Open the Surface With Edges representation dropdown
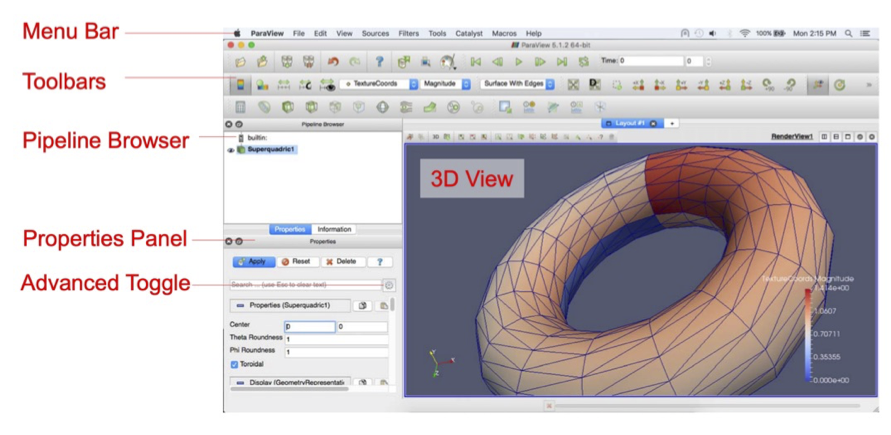This screenshot has height=435, width=891. 518,85
